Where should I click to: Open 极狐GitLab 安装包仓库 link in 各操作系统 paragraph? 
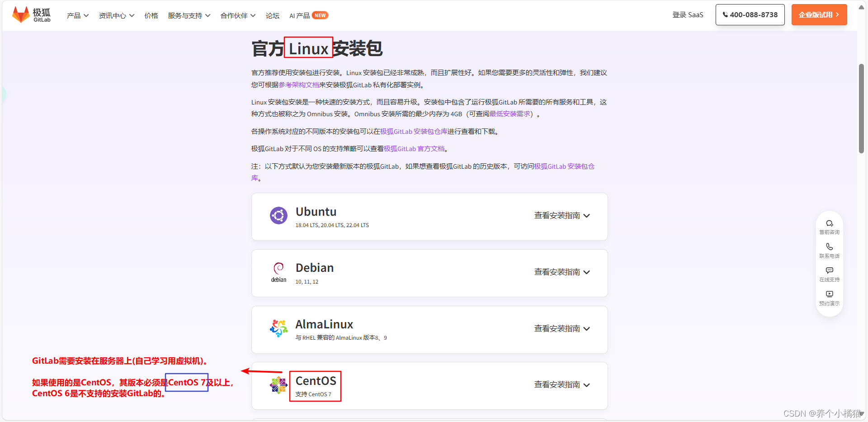(414, 132)
